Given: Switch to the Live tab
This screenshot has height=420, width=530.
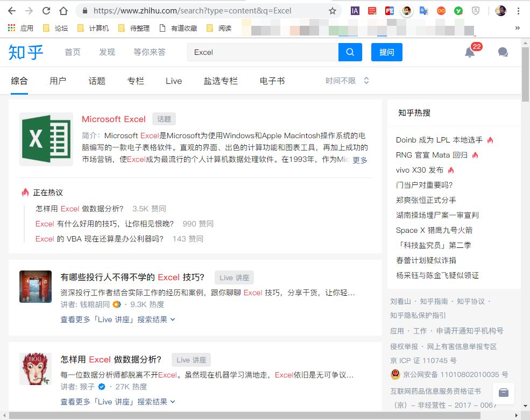Looking at the screenshot, I should click(174, 81).
